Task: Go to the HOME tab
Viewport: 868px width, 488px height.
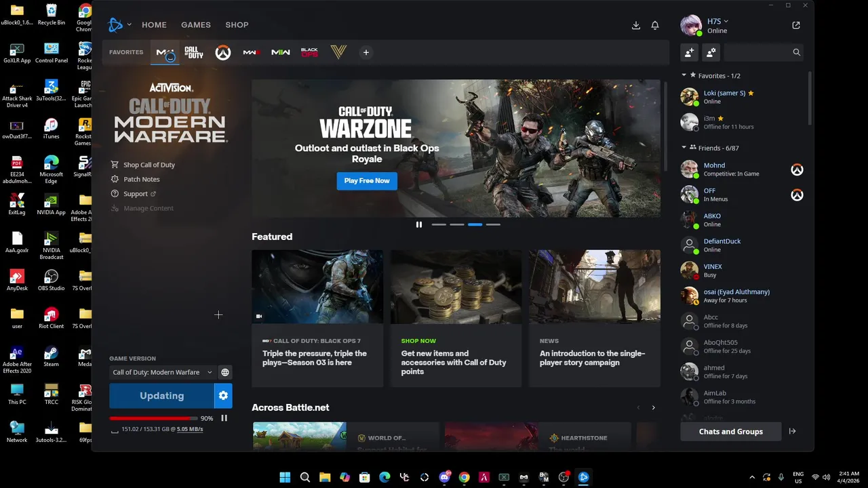Action: 154,25
